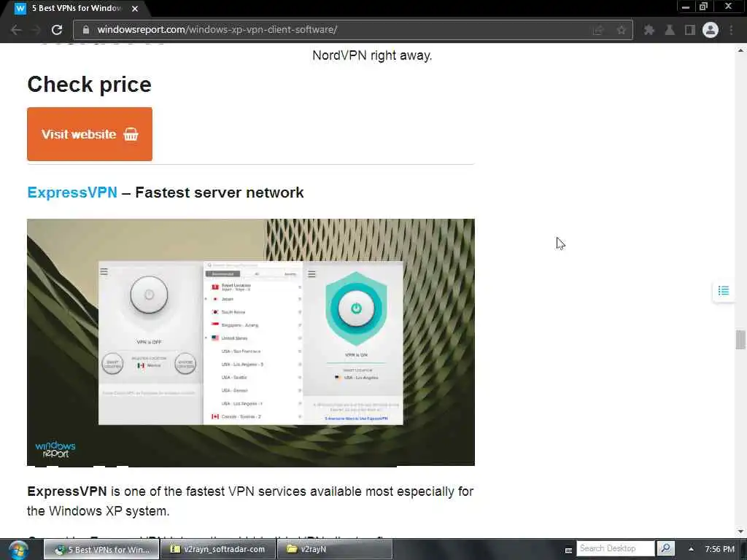Open the Chrome three-dot menu
Image resolution: width=747 pixels, height=560 pixels.
click(731, 30)
